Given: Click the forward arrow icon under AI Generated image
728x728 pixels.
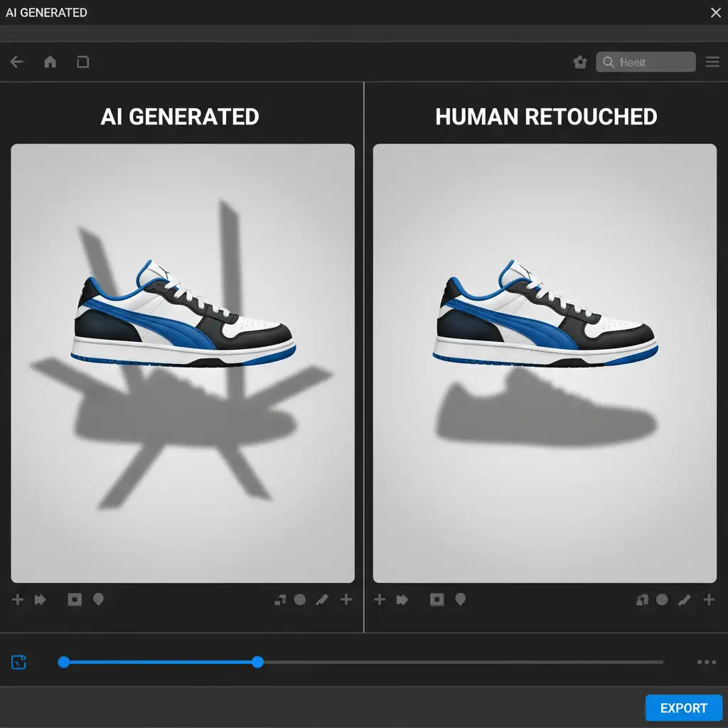Looking at the screenshot, I should tap(41, 600).
